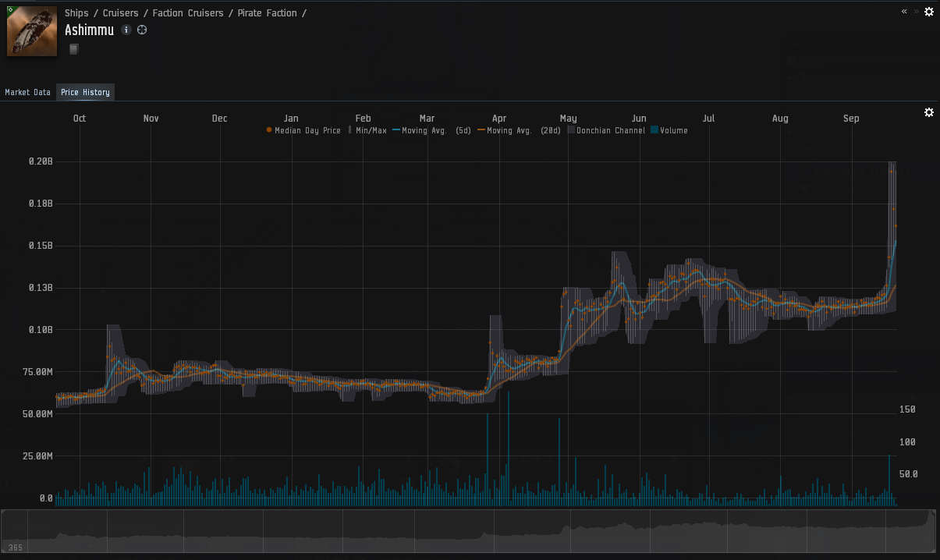
Task: Go back with the double left arrows
Action: [x=904, y=12]
